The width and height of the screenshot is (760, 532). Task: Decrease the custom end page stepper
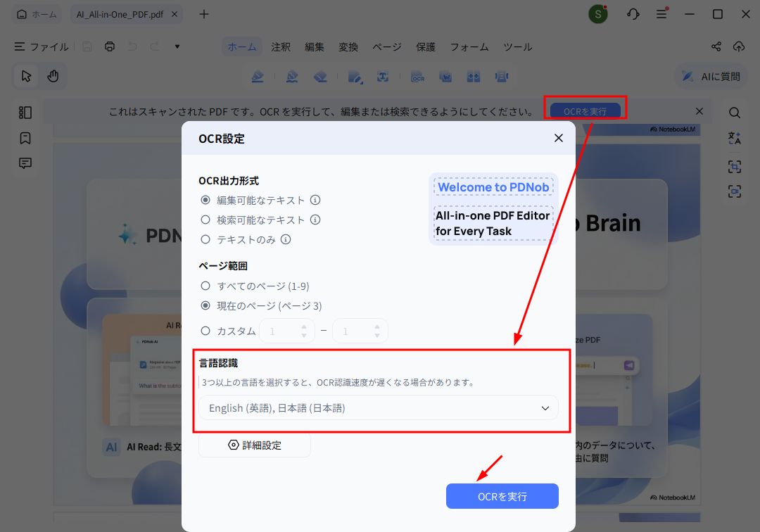click(377, 335)
